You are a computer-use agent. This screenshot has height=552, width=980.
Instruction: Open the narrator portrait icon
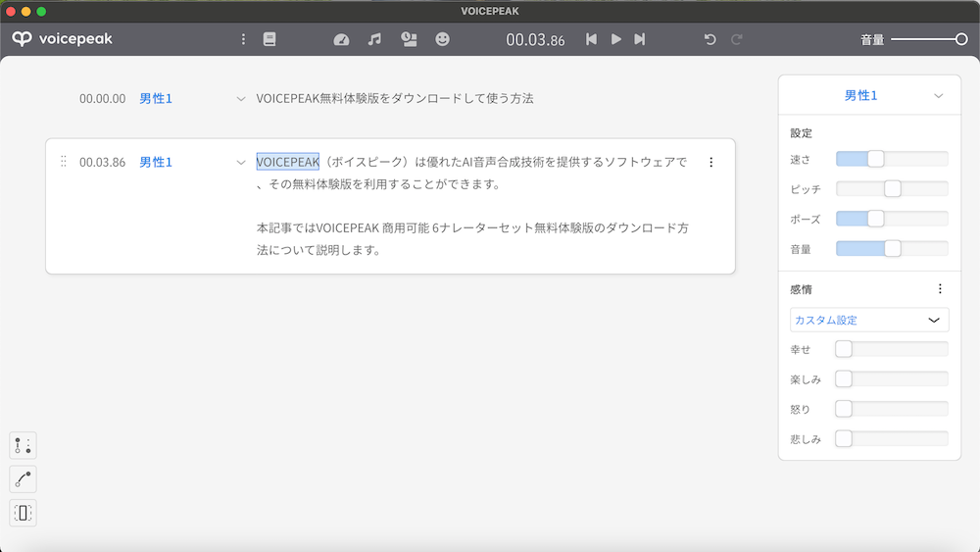pyautogui.click(x=409, y=39)
